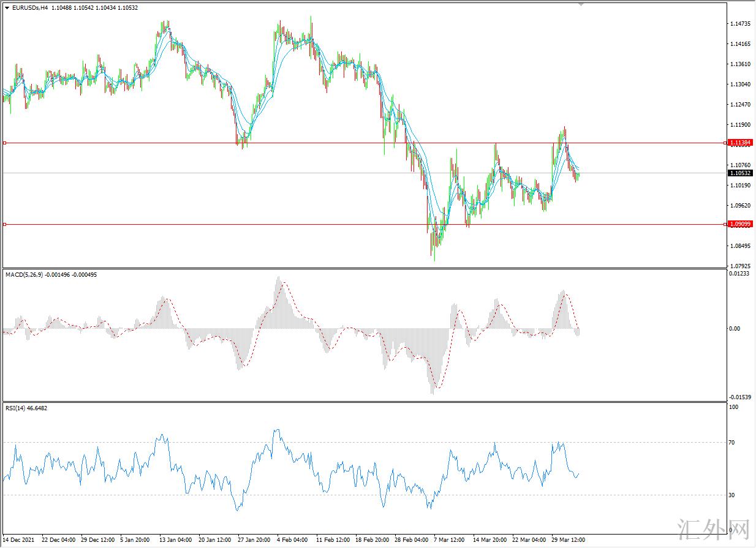Click the EURUSDs,H4 chart title text
Screen dimensions: 756x548
pos(31,8)
